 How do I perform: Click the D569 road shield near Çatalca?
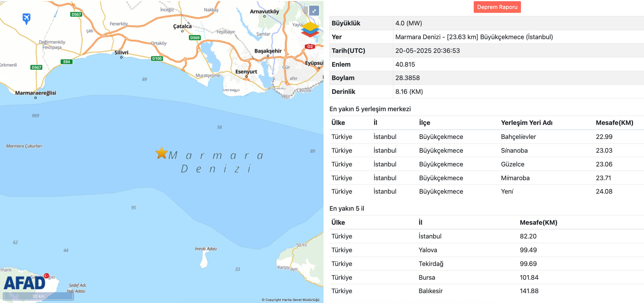(x=195, y=38)
